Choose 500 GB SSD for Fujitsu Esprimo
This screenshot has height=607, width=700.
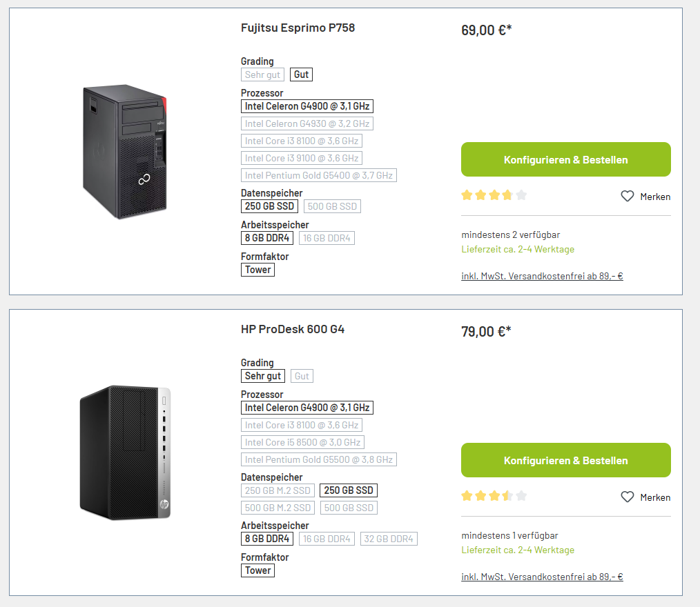[x=332, y=206]
